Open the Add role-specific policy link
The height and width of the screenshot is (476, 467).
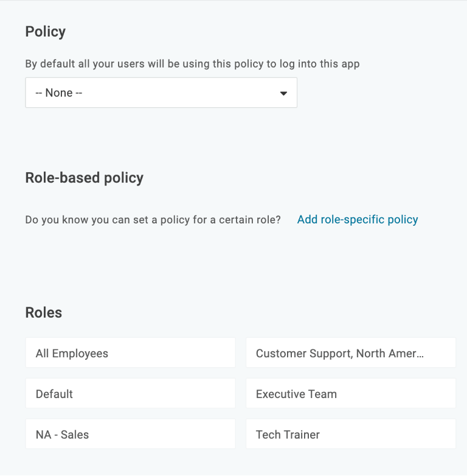click(x=357, y=220)
